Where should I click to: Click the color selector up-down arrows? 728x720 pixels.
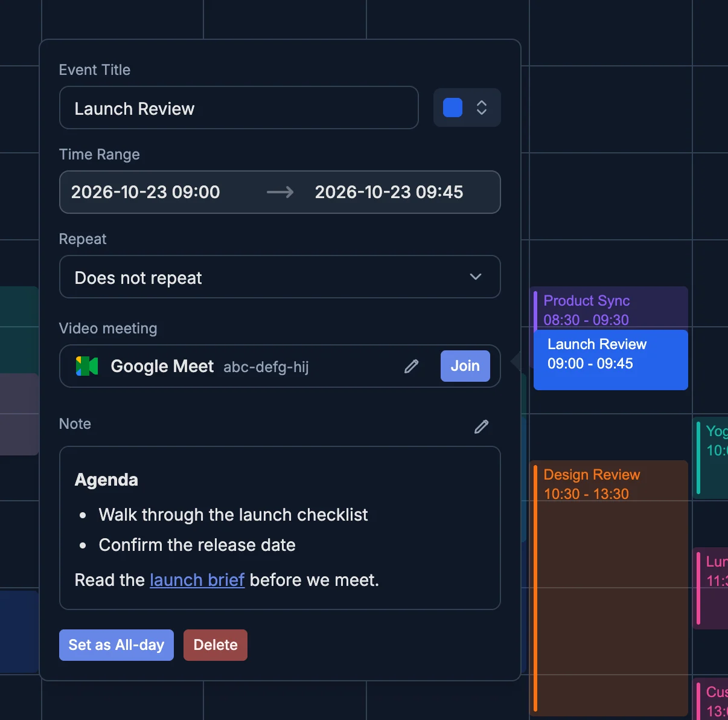tap(482, 108)
